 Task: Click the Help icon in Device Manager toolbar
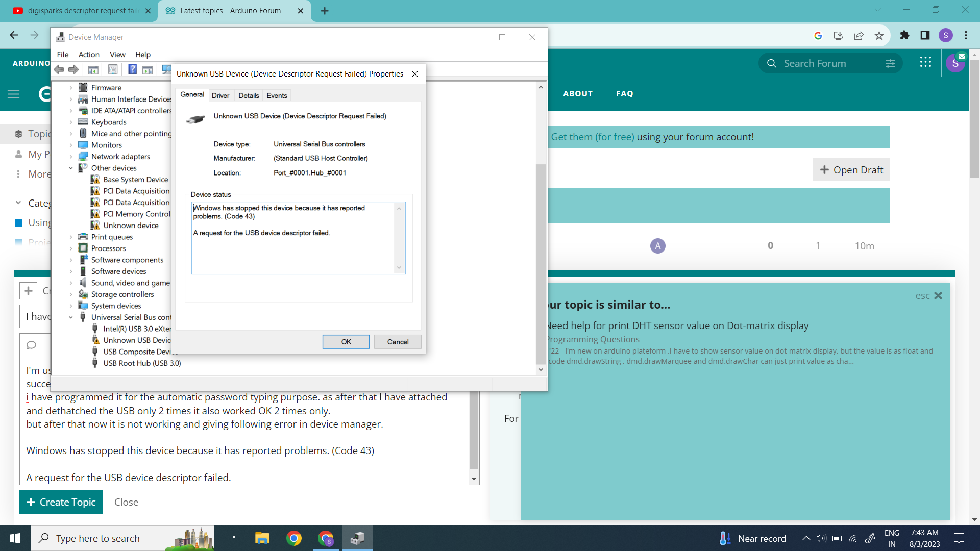[x=132, y=69]
